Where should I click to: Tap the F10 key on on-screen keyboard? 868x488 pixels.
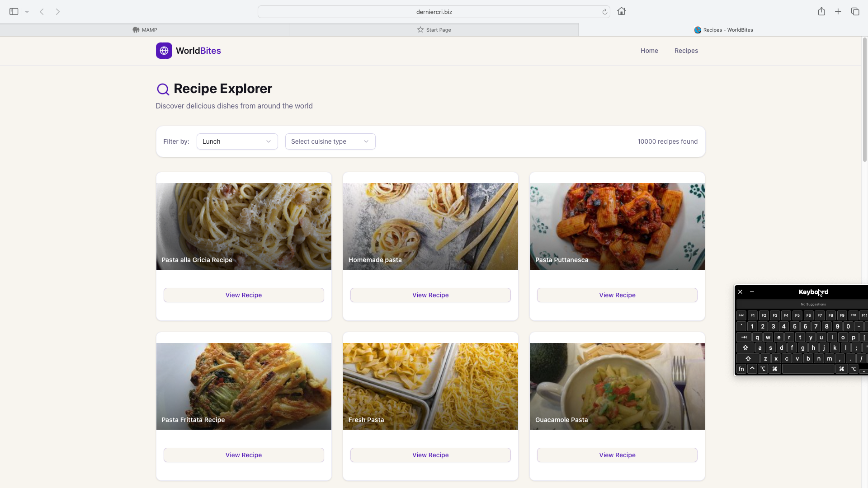point(854,315)
